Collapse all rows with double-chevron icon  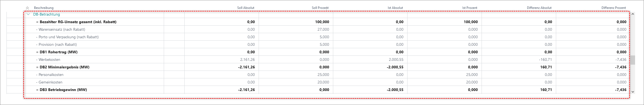pyautogui.click(x=27, y=8)
